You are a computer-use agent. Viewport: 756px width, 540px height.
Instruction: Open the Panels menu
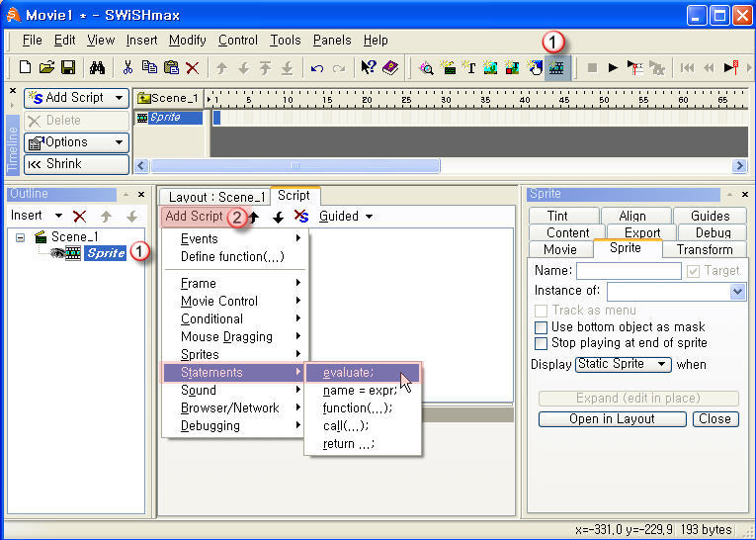[x=332, y=40]
